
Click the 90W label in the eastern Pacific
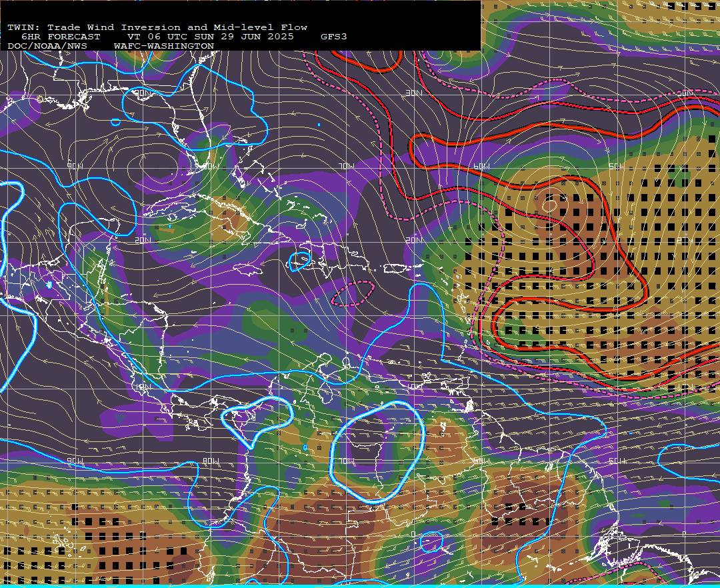point(75,461)
